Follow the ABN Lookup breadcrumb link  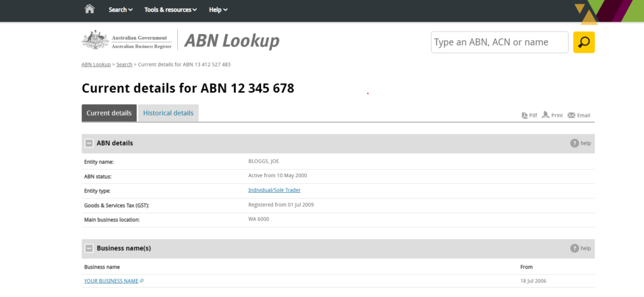[x=96, y=65]
